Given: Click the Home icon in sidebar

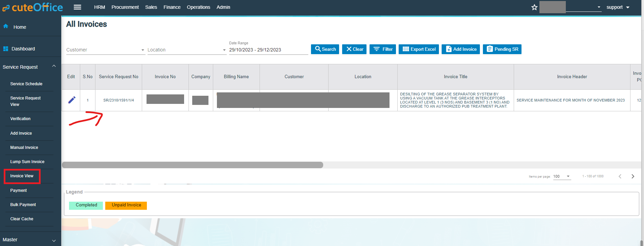Looking at the screenshot, I should coord(6,26).
